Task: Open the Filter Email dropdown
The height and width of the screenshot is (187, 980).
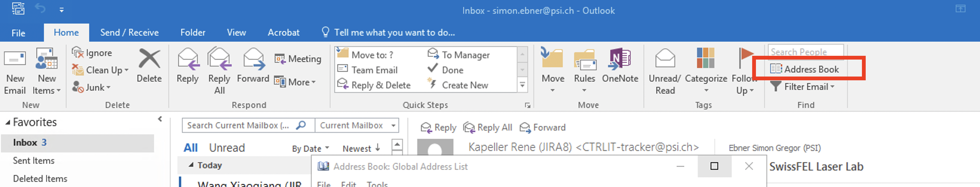Action: pos(802,87)
